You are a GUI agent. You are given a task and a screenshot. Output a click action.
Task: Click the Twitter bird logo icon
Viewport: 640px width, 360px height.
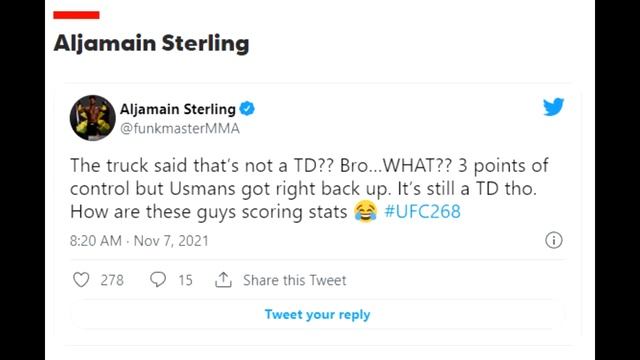tap(553, 107)
